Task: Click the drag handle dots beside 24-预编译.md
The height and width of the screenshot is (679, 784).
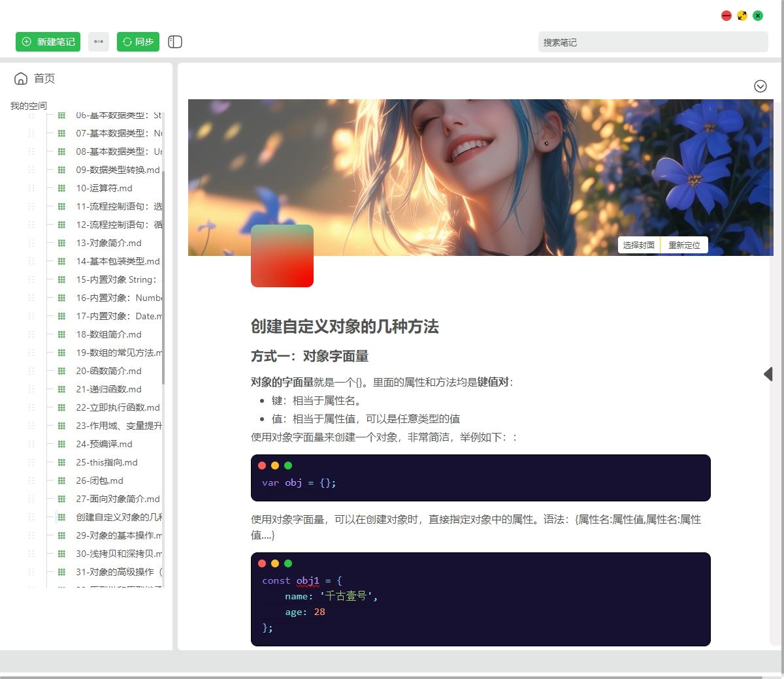Action: [31, 444]
